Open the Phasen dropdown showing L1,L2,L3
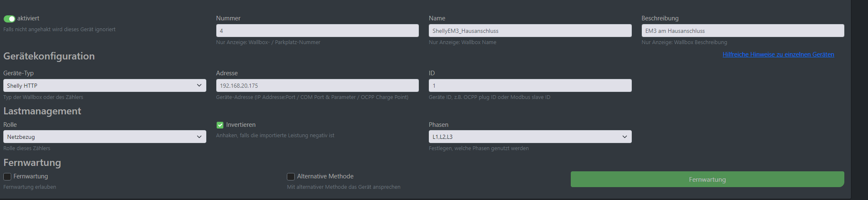 [530, 137]
